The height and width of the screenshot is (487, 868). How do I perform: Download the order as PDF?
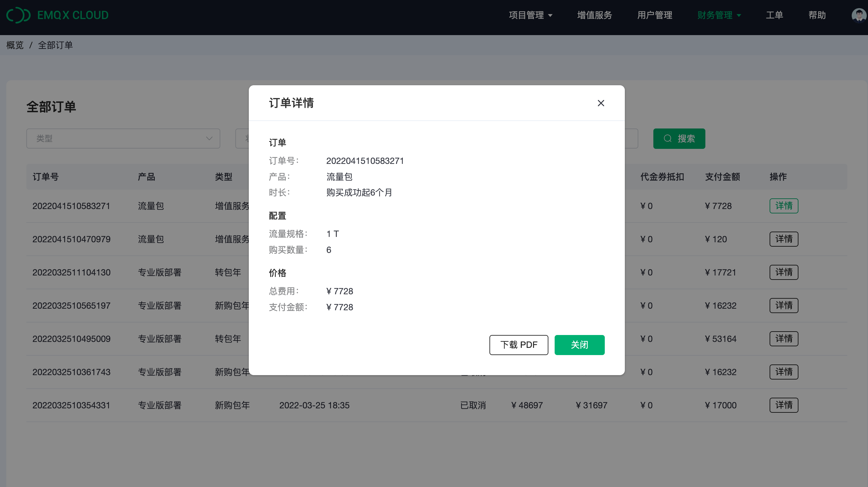[x=519, y=345]
